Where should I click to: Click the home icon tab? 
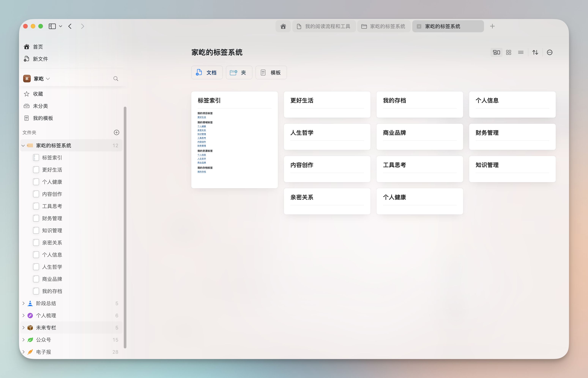(283, 26)
